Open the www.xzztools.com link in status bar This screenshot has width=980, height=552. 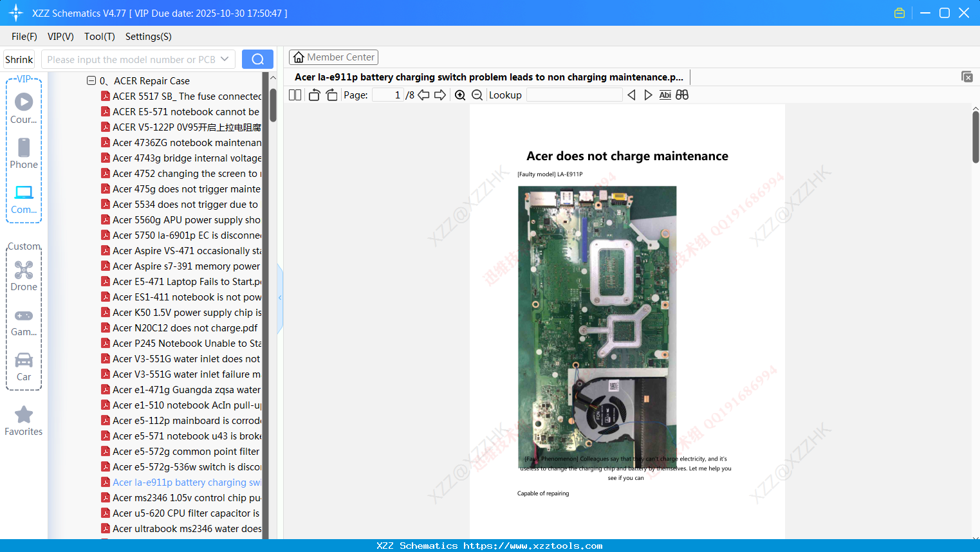[x=533, y=546]
